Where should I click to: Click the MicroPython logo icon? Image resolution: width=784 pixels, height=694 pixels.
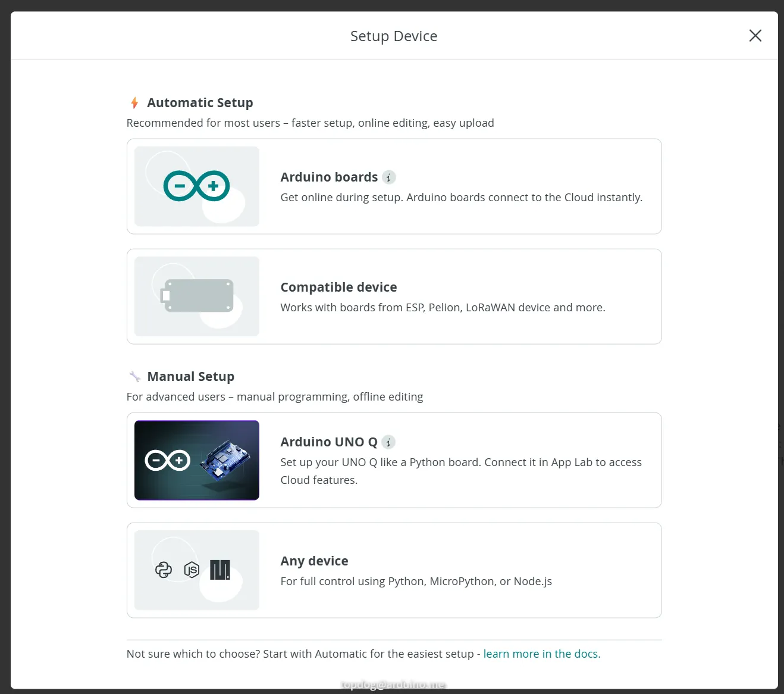tap(220, 570)
